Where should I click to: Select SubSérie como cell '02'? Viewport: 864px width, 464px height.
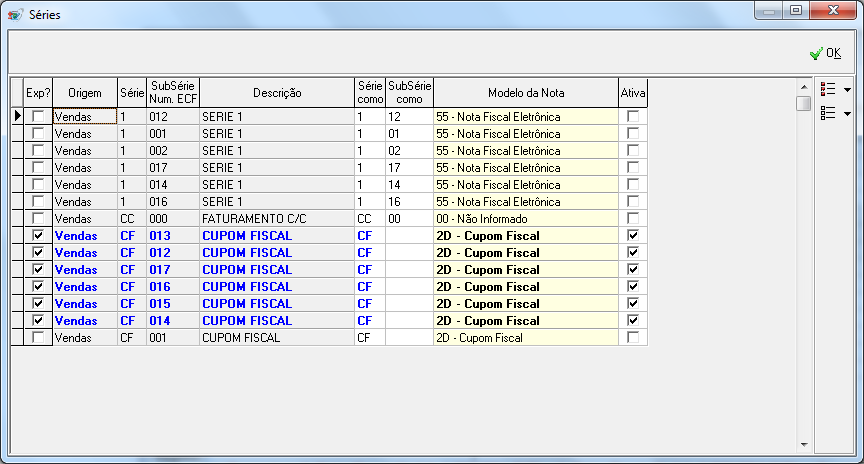409,150
